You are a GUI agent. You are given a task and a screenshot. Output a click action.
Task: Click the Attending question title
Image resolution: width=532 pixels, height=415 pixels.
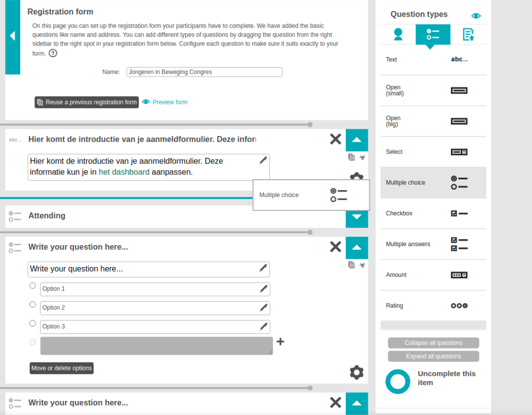[47, 216]
